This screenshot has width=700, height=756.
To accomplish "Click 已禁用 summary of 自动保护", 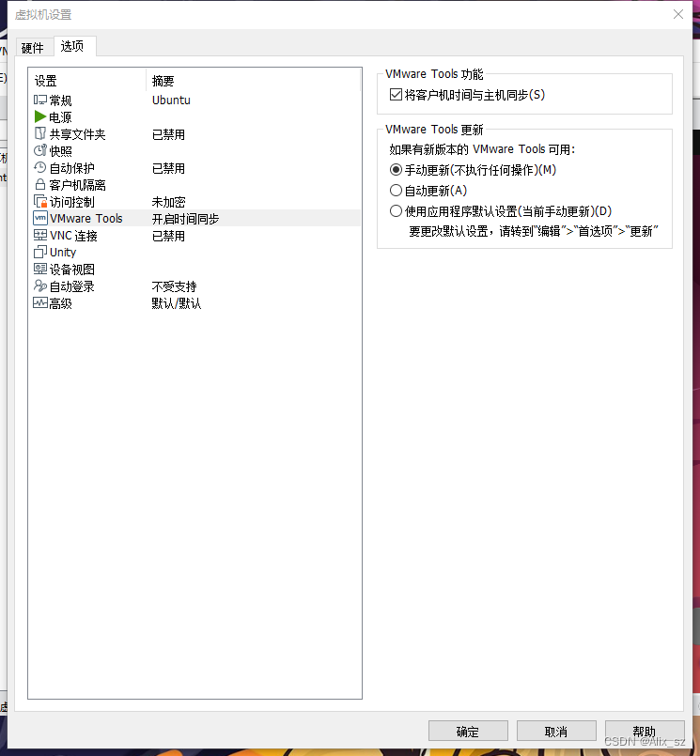I will [168, 168].
